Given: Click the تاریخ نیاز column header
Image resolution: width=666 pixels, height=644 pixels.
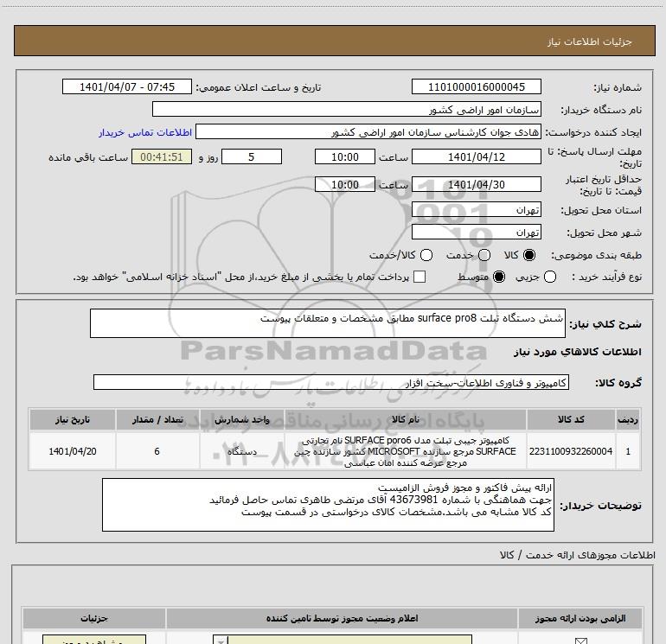Looking at the screenshot, I should [72, 419].
